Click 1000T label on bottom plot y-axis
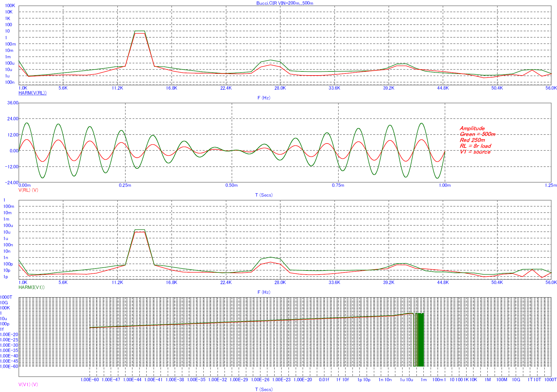557x392 pixels. pos(6,297)
